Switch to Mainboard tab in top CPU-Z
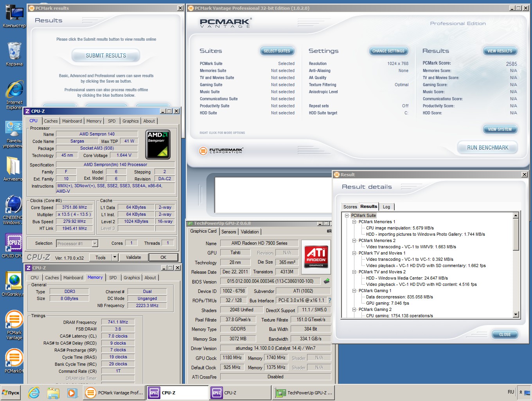532x401 pixels. (x=72, y=121)
